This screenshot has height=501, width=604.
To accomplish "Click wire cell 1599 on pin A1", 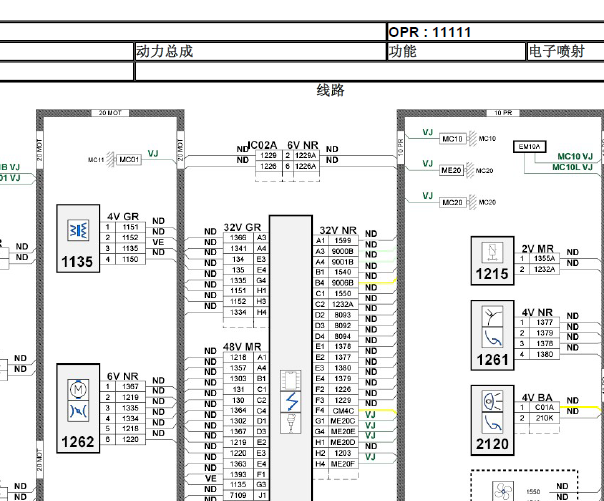I will click(x=343, y=240).
